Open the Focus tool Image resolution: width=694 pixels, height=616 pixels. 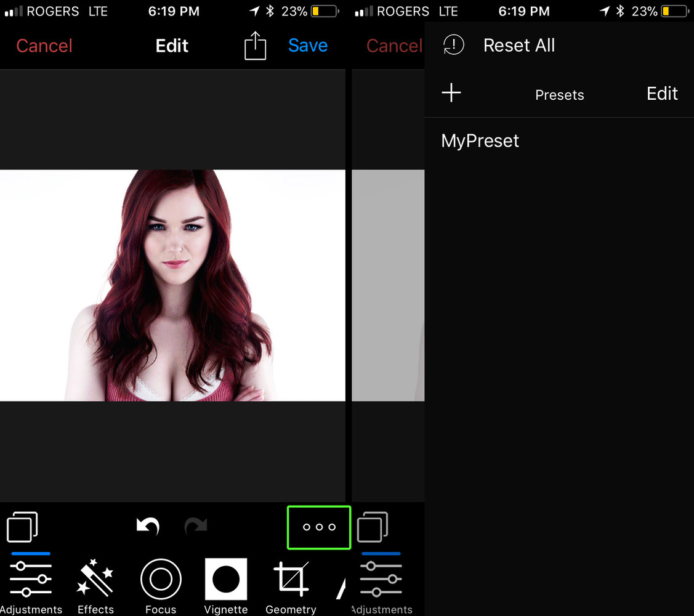coord(161,585)
